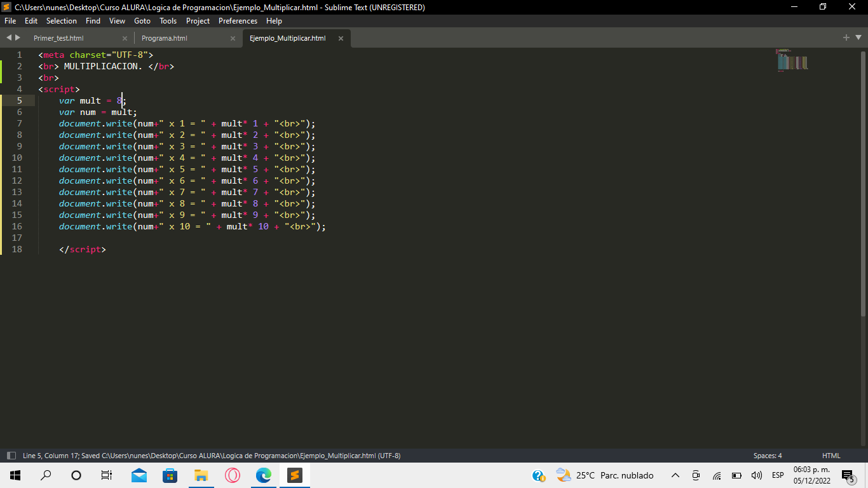Click the 'var mult = 8' line
868x488 pixels.
[x=93, y=100]
